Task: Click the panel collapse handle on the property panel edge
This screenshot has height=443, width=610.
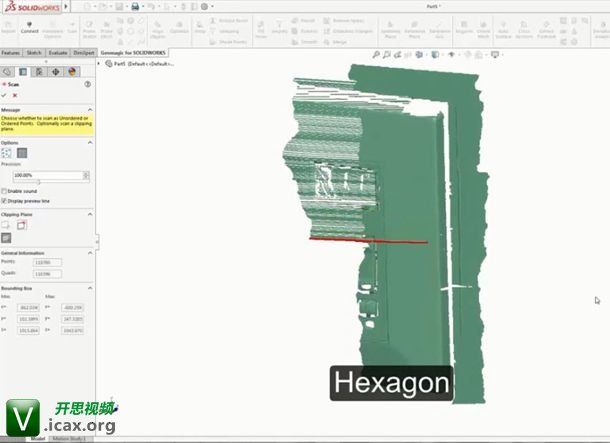Action: 97,241
